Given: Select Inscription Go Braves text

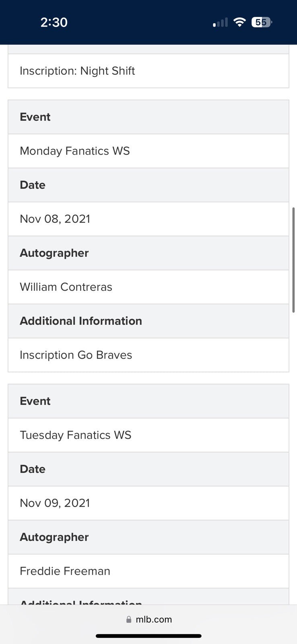Looking at the screenshot, I should pyautogui.click(x=76, y=355).
